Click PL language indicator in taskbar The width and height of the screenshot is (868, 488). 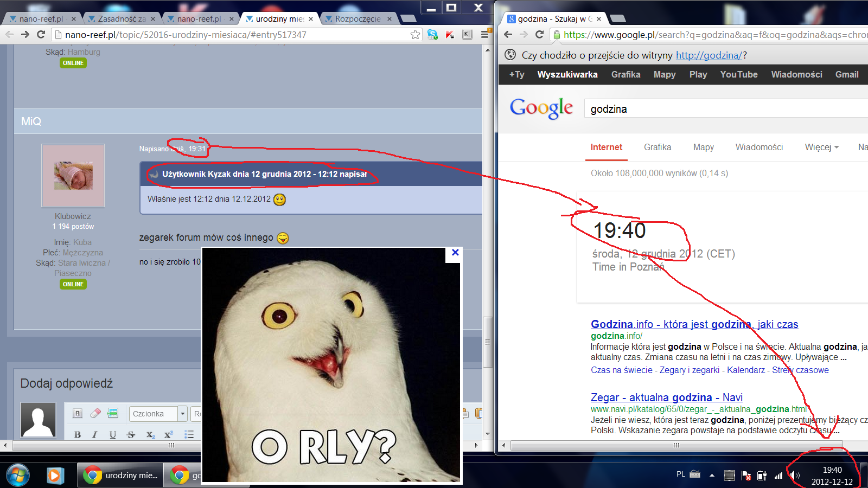coord(681,474)
